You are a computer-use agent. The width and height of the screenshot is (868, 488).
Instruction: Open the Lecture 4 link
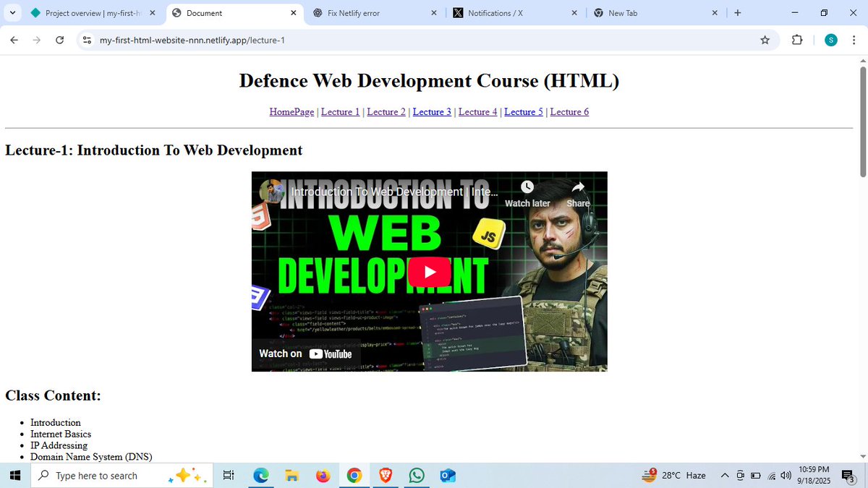(478, 112)
